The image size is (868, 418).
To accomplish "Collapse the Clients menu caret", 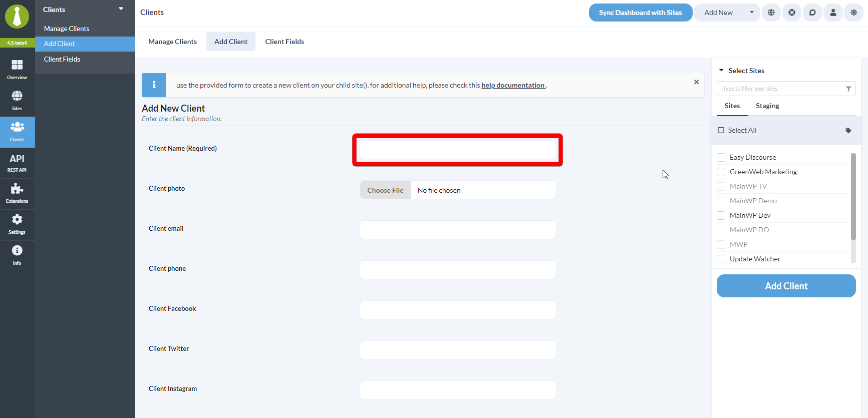I will (x=121, y=9).
